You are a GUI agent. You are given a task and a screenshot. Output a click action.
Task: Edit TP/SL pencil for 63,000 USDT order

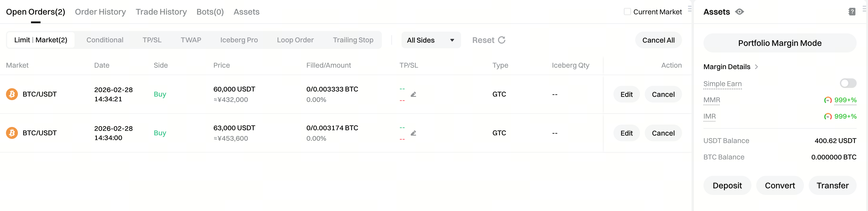tap(413, 133)
